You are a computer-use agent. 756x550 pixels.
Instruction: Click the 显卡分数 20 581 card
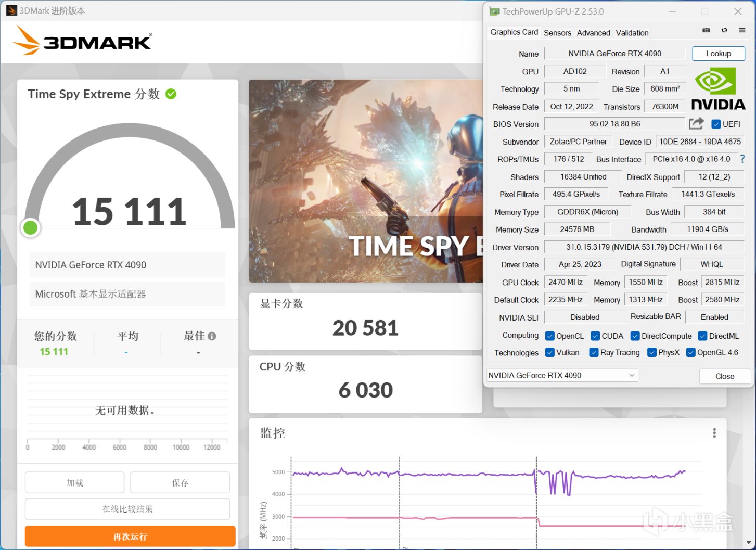coord(365,321)
